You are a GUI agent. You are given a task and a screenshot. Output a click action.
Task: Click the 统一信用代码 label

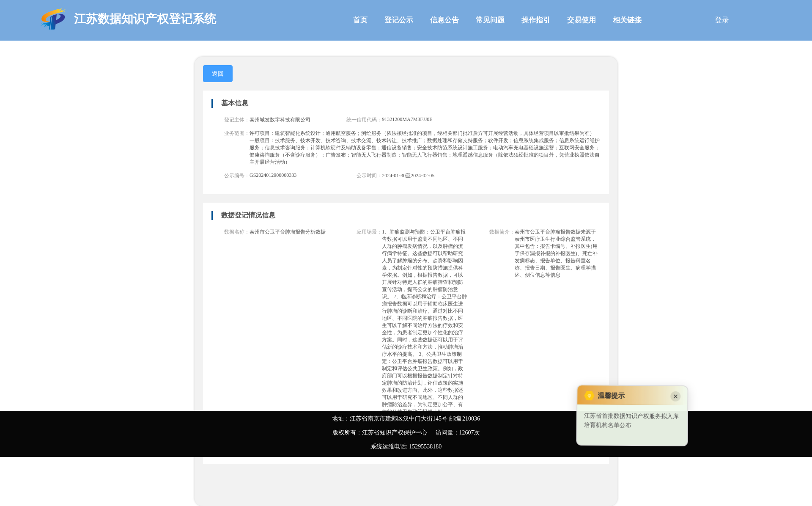363,120
